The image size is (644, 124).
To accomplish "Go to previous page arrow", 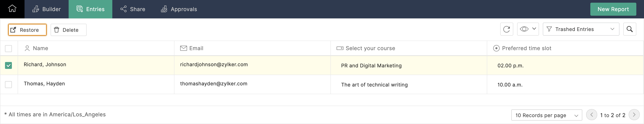I will [591, 115].
